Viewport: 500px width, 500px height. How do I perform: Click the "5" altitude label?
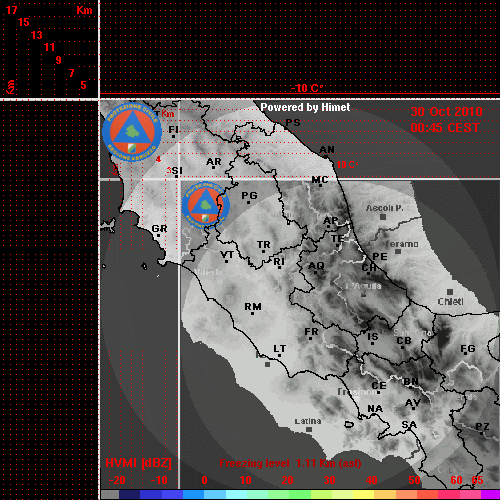[x=83, y=85]
